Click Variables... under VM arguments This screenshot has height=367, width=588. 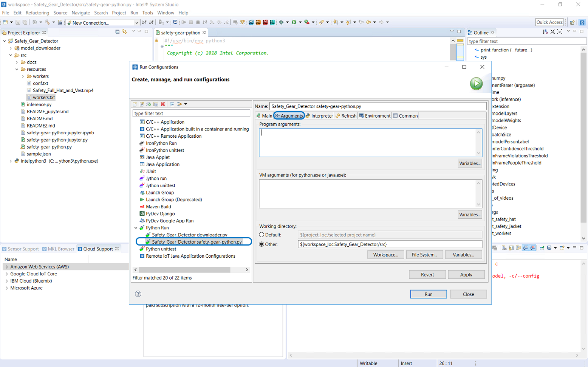click(x=470, y=215)
